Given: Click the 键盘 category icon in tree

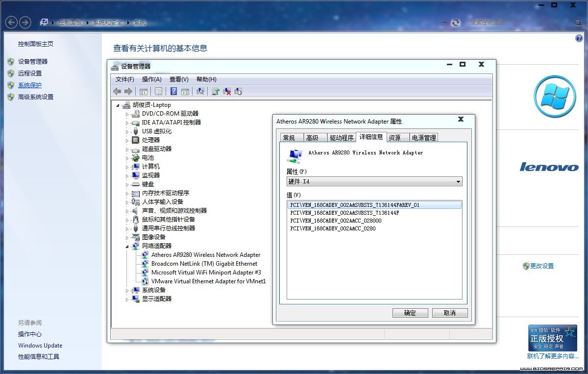Looking at the screenshot, I should point(136,184).
